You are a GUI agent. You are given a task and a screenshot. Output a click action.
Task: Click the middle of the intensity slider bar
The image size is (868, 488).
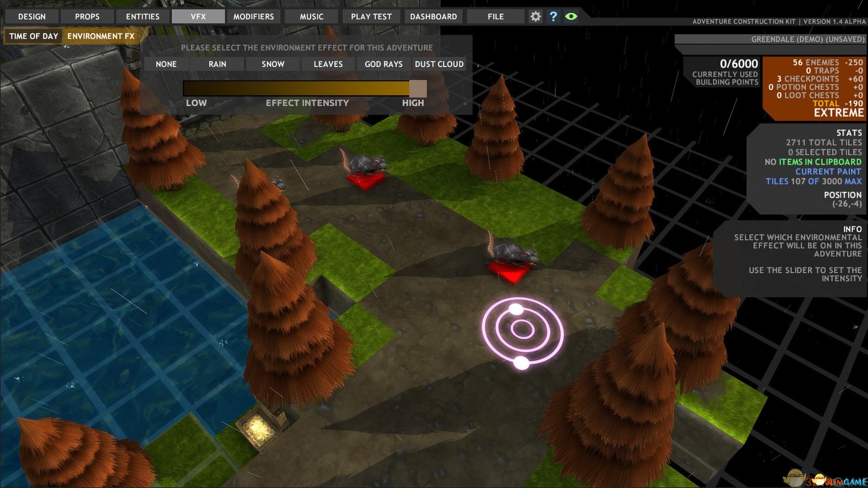[304, 89]
